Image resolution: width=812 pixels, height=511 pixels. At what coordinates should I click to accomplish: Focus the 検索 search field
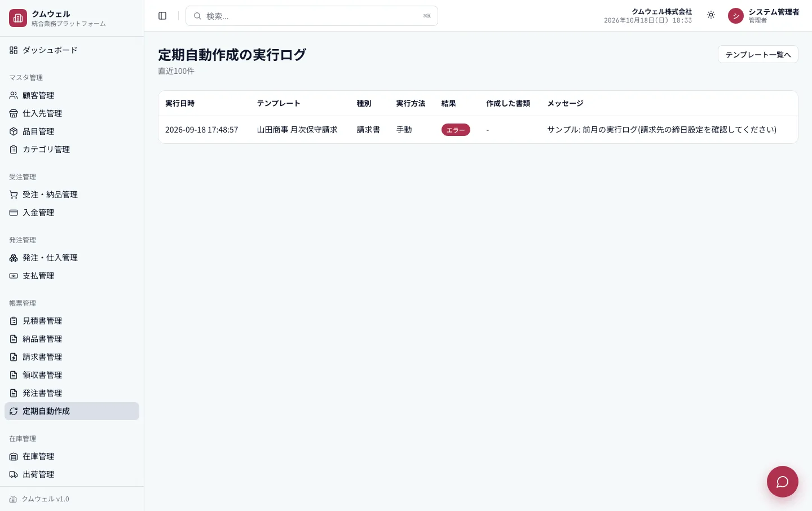[312, 16]
